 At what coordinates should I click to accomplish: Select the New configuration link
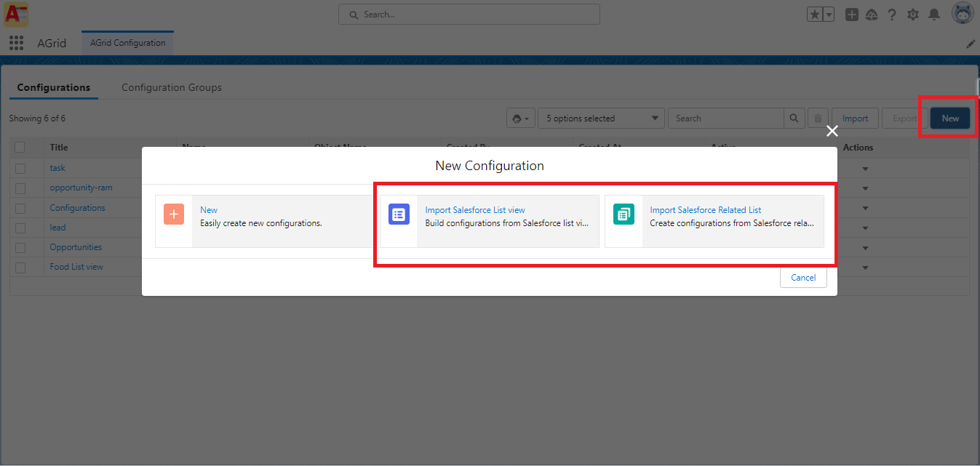click(x=209, y=210)
